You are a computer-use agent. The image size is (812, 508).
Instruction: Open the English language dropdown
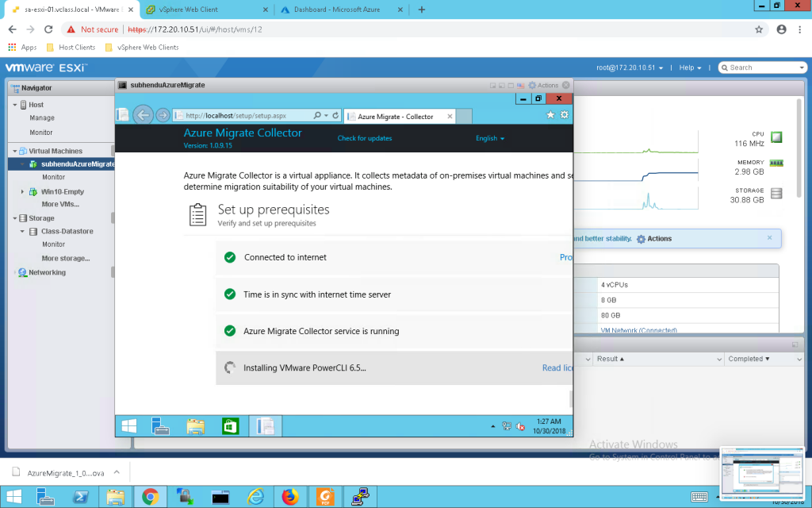490,138
